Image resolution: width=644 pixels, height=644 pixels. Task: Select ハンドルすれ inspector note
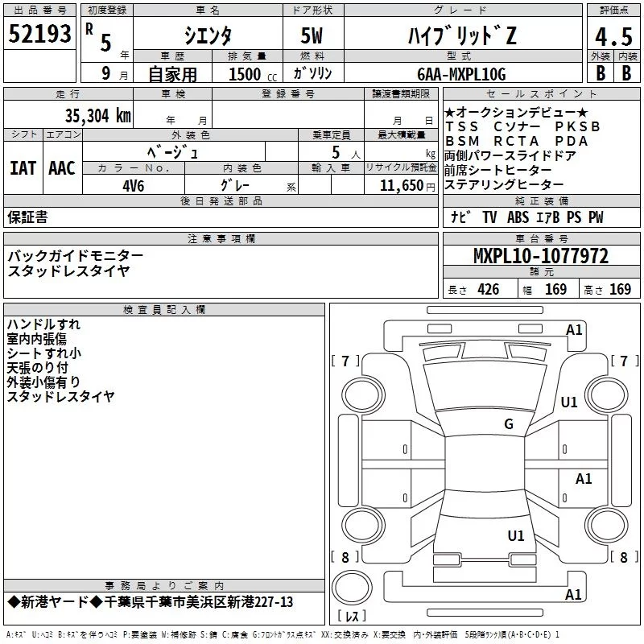(x=43, y=324)
